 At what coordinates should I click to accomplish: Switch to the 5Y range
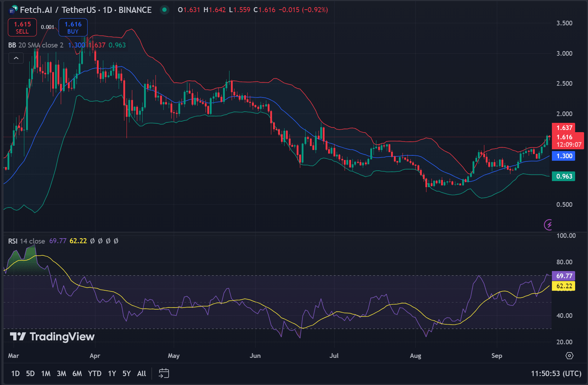coord(126,373)
